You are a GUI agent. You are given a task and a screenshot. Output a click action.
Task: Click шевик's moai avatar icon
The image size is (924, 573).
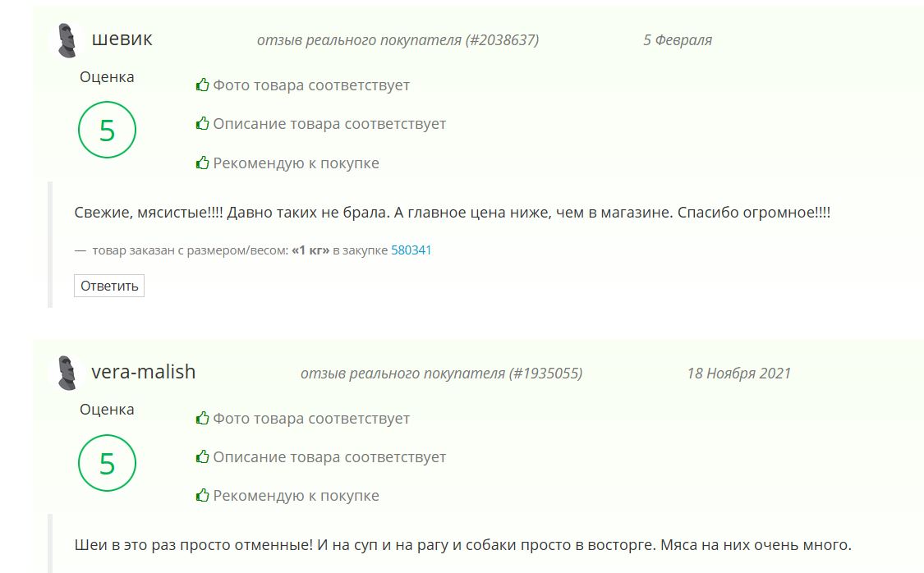68,40
